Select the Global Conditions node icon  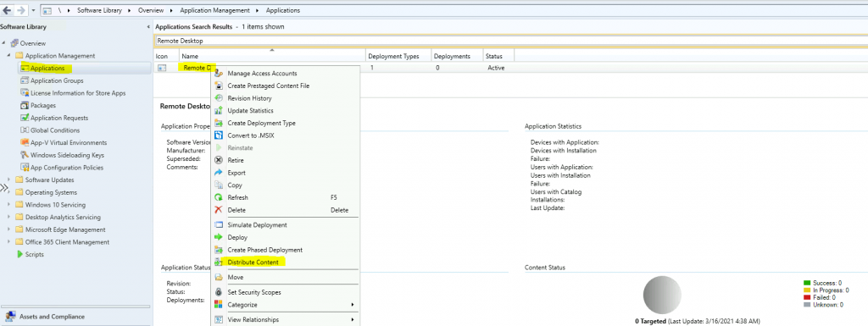25,130
